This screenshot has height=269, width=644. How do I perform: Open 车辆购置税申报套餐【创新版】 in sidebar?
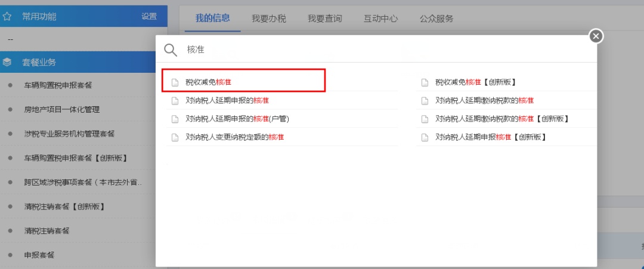coord(76,157)
